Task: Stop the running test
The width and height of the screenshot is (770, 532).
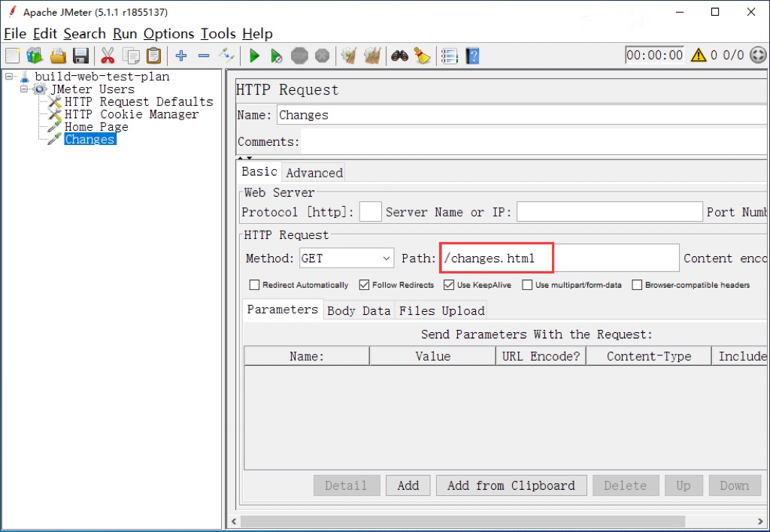Action: [x=299, y=56]
